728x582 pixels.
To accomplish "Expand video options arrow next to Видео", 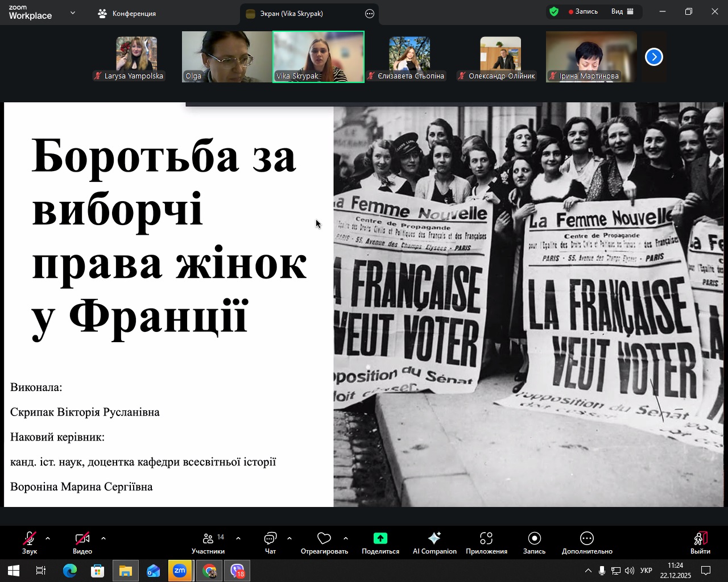I will (x=104, y=538).
